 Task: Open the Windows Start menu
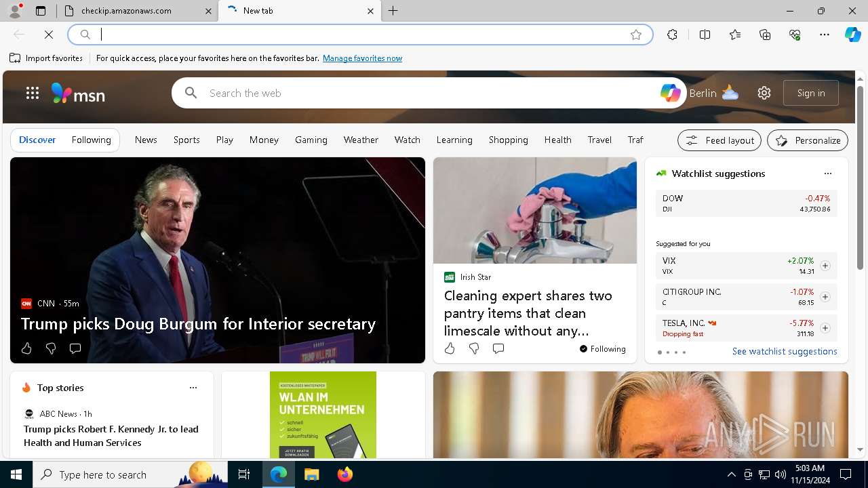16,474
